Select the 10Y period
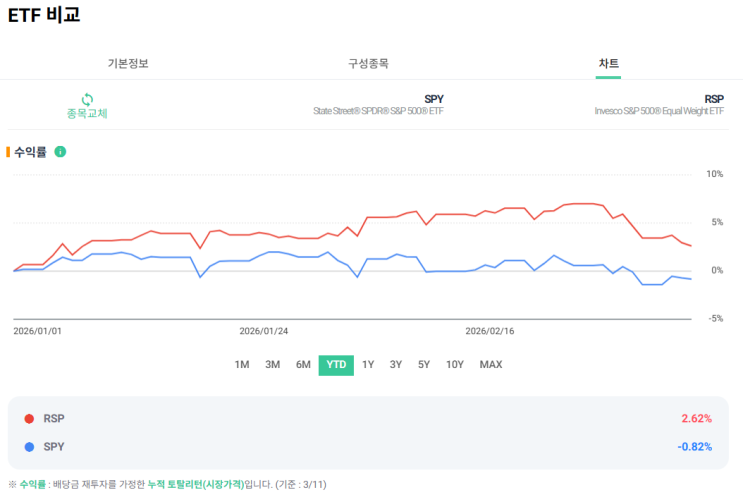The image size is (743, 502). [454, 365]
